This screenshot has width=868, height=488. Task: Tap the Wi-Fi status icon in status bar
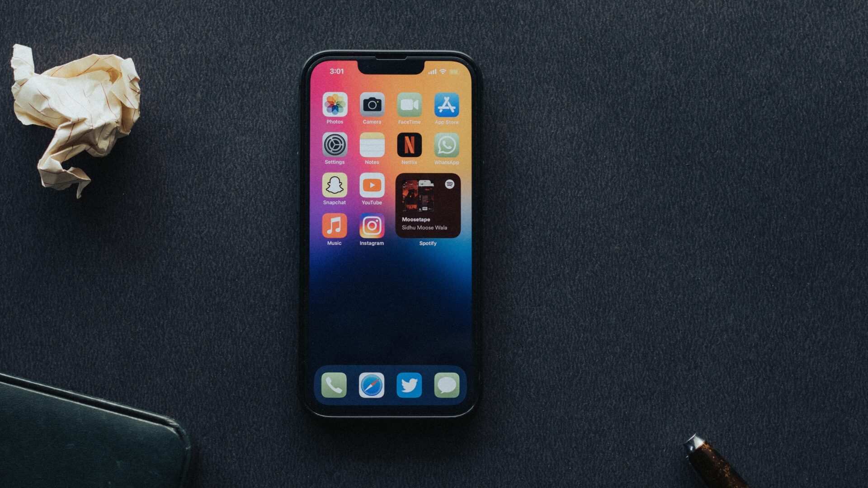tap(441, 70)
